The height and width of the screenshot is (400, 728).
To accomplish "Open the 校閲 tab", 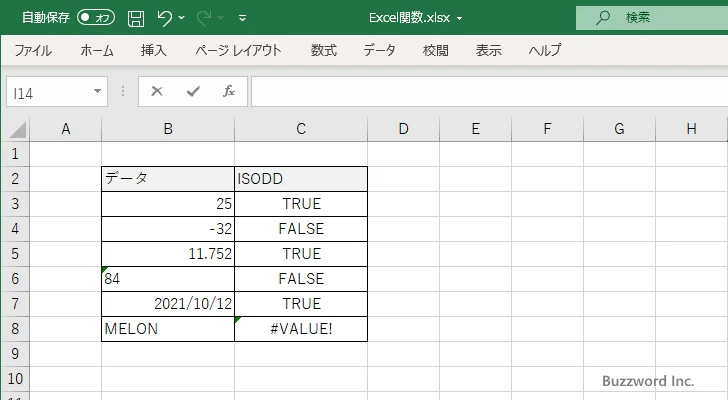I will [x=436, y=50].
